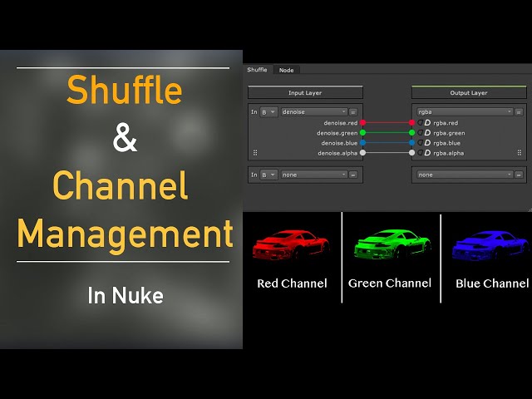532x399 pixels.
Task: Click the rgba.green output connector dot
Action: [412, 133]
